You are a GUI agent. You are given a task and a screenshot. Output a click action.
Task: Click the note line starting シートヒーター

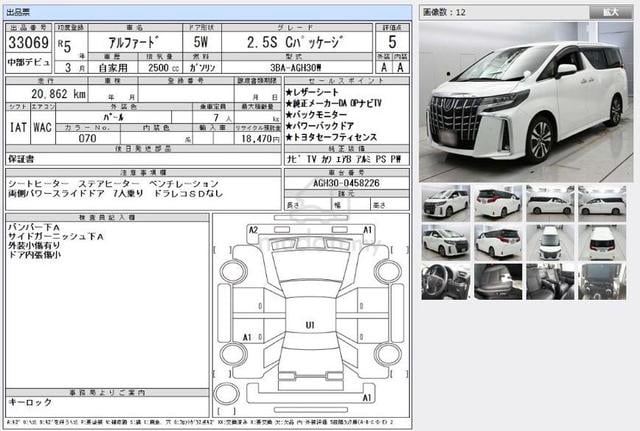113,184
